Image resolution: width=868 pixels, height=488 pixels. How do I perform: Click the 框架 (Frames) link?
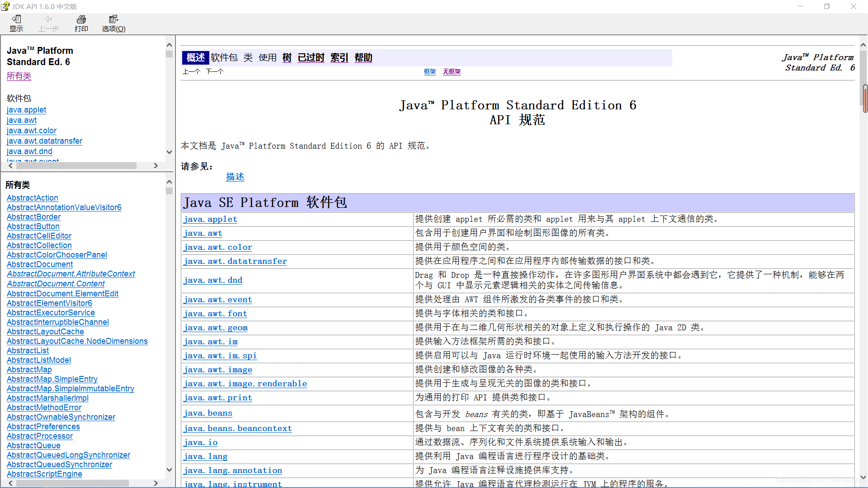430,71
